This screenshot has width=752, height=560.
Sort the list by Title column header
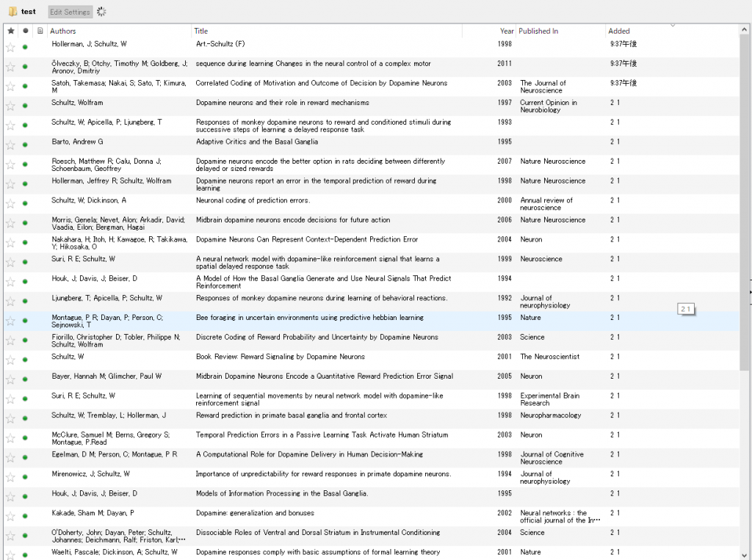pos(201,31)
